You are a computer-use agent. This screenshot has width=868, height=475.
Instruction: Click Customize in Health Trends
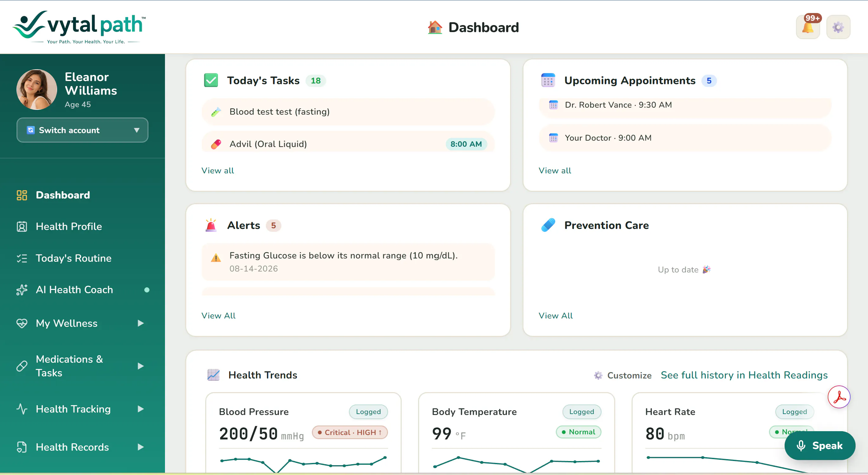click(x=623, y=375)
